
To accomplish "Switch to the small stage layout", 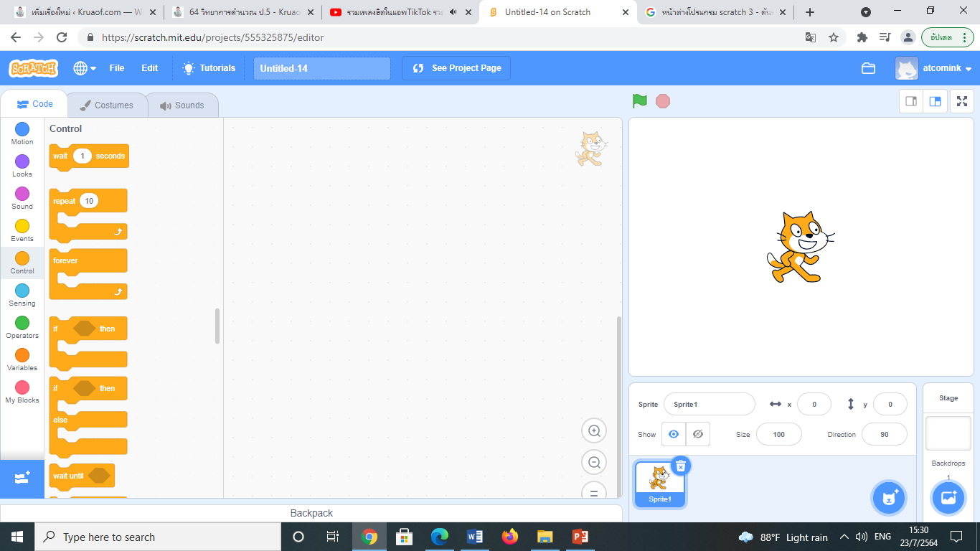I will coord(911,101).
